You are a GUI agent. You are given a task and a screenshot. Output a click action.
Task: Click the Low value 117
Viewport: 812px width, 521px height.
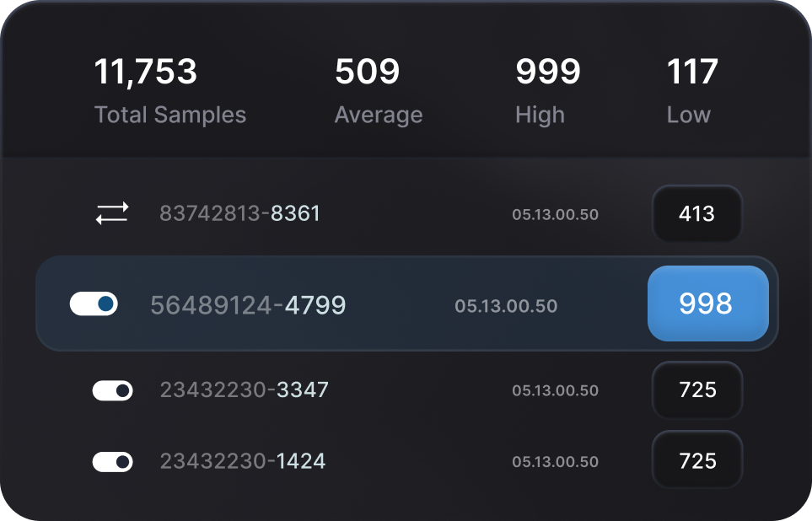coord(692,72)
